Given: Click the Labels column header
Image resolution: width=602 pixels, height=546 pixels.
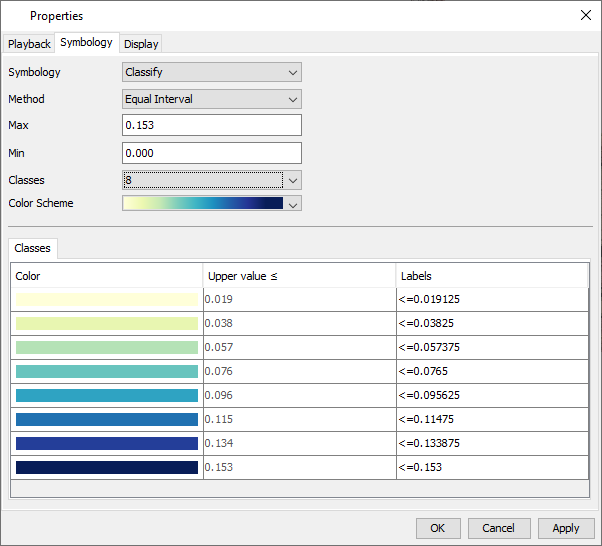Looking at the screenshot, I should [x=491, y=276].
